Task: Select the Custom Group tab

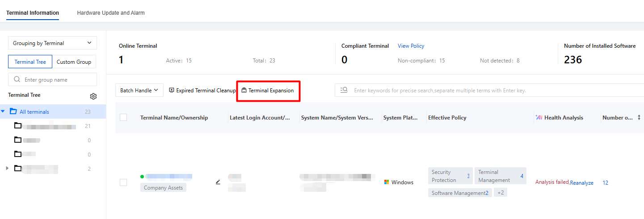Action: tap(74, 62)
